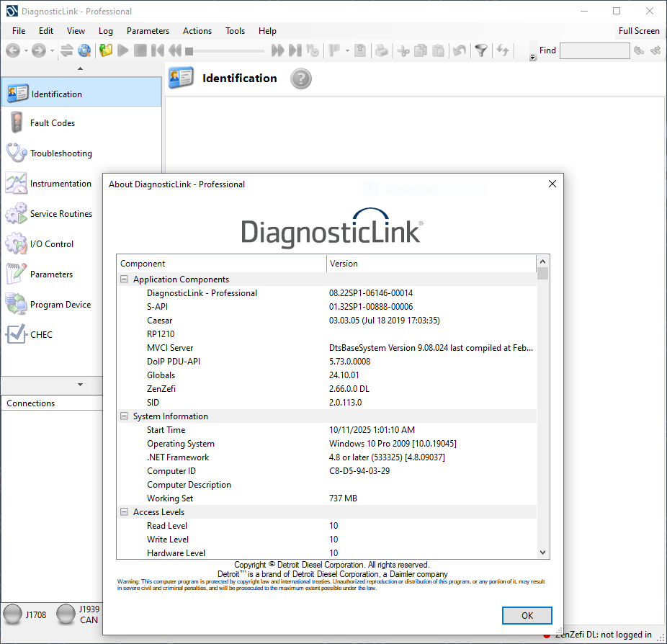Collapse the Application Components group
667x644 pixels.
[125, 279]
